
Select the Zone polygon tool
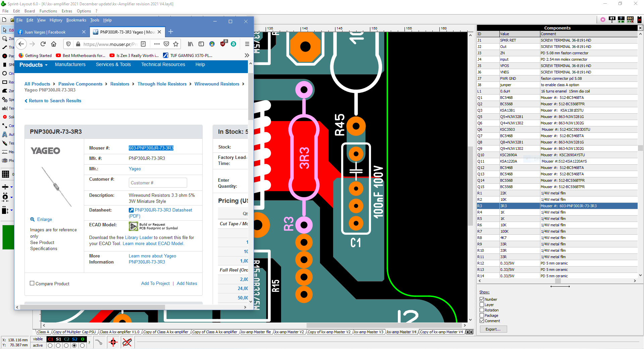click(7, 91)
